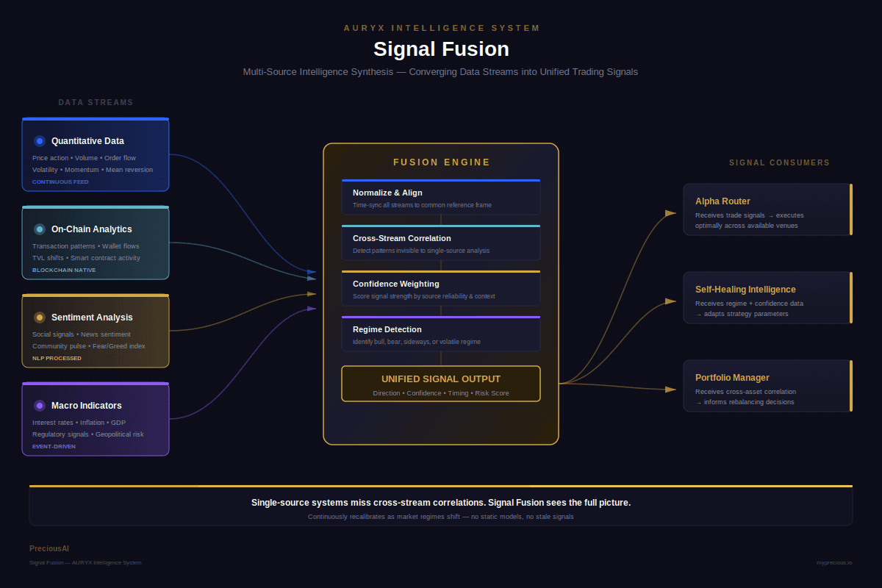Toggle the CONTINUOUS FEED indicator

60,182
